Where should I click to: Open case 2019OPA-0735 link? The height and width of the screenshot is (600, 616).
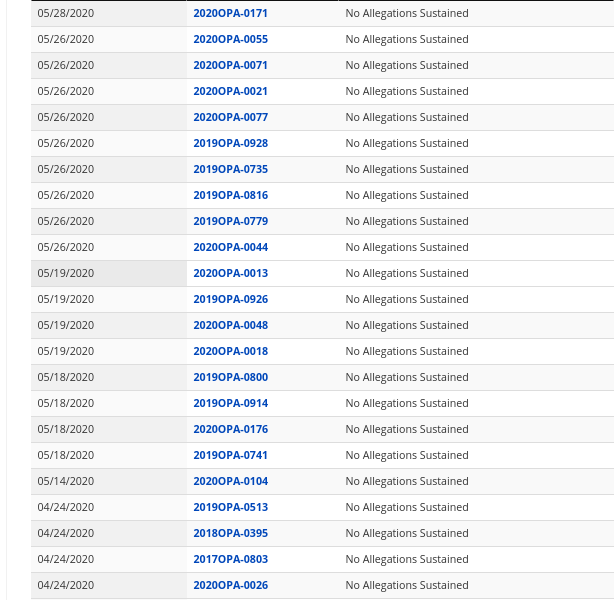[231, 169]
